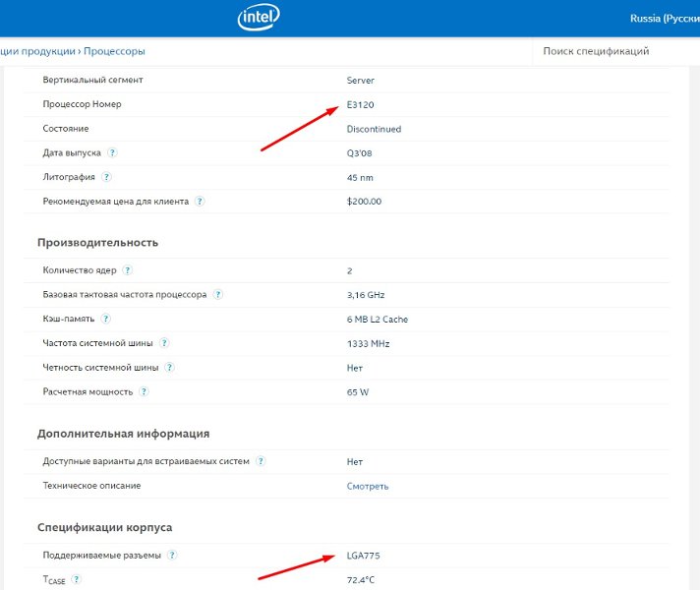700x590 pixels.
Task: Click help icon beside Кэш-память
Action: click(106, 319)
